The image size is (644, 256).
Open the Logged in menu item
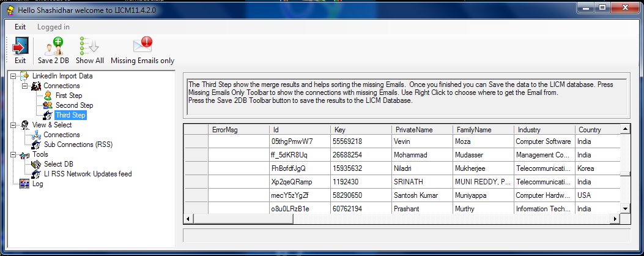53,27
